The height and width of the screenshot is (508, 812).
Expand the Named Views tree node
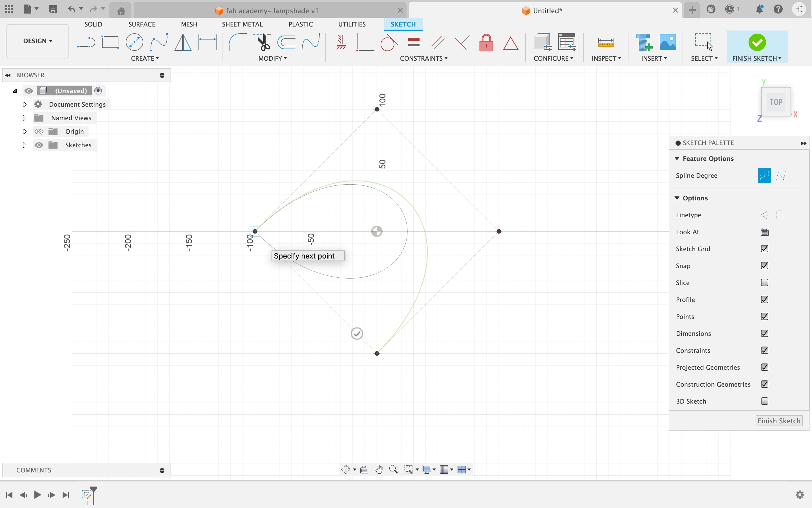click(25, 118)
